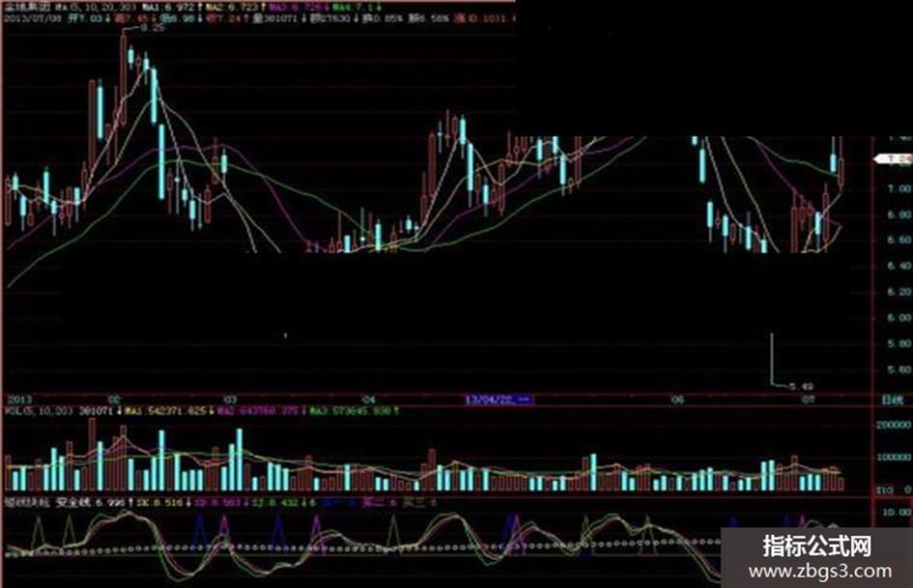Image resolution: width=913 pixels, height=588 pixels.
Task: Click the 6.60 price axis label
Action: click(899, 239)
